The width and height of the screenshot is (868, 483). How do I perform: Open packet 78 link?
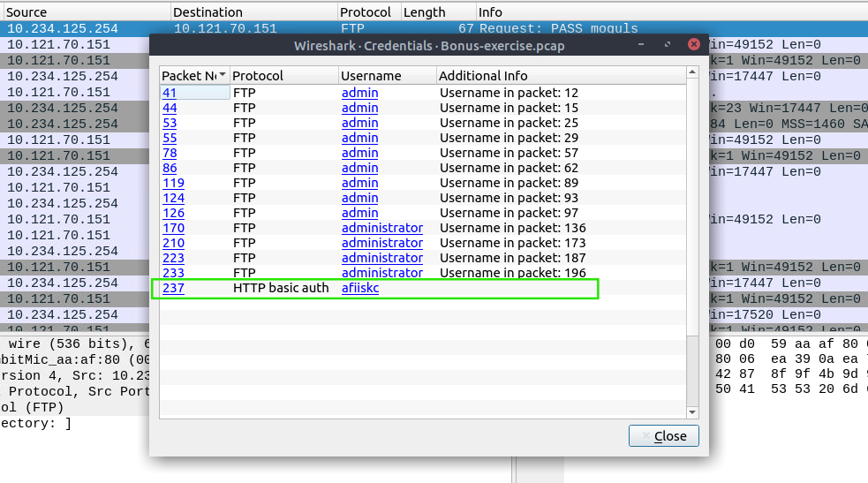(170, 153)
